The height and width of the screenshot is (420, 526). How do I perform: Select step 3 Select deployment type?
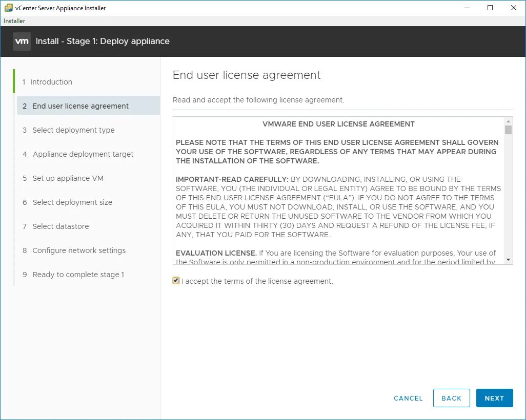coord(73,130)
